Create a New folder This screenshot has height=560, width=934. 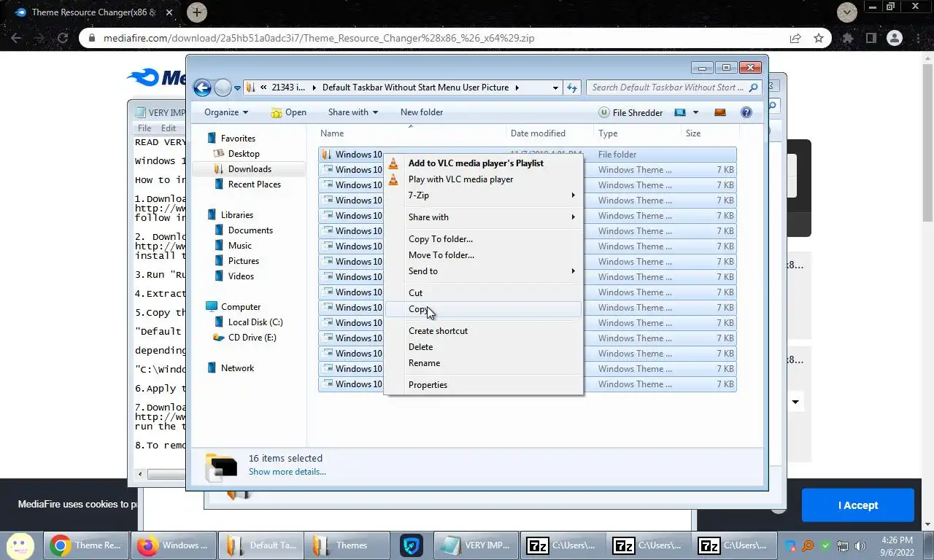pyautogui.click(x=422, y=112)
